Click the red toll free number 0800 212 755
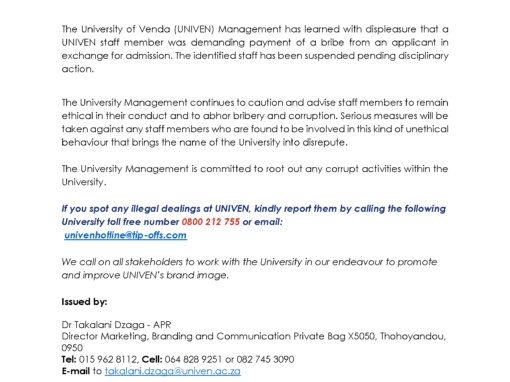The image size is (510, 382). (x=211, y=222)
